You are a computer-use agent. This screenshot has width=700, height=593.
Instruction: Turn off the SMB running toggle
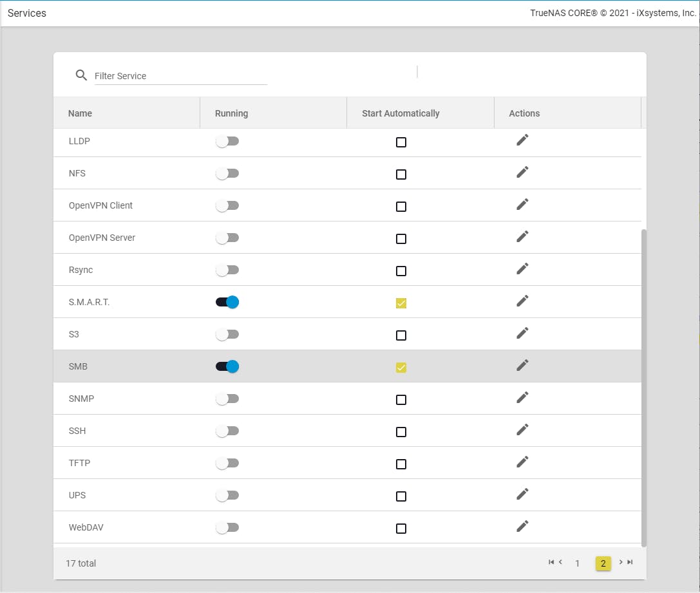[227, 366]
